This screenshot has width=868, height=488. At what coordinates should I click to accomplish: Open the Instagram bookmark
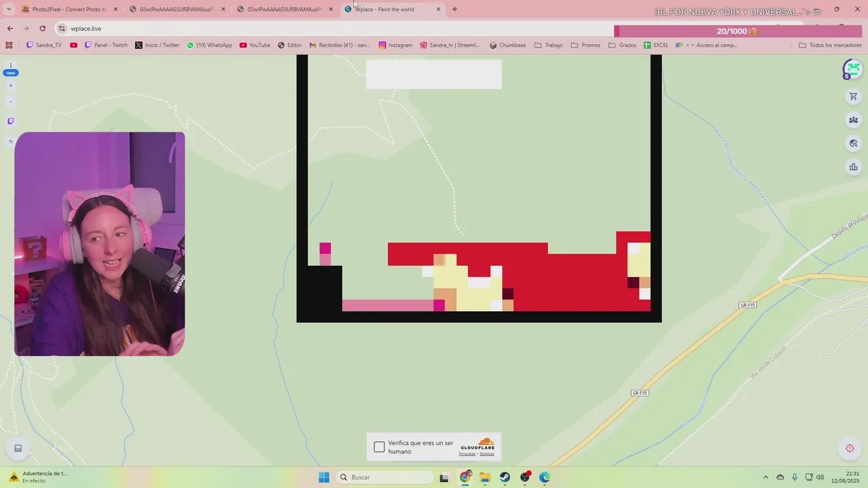[395, 45]
